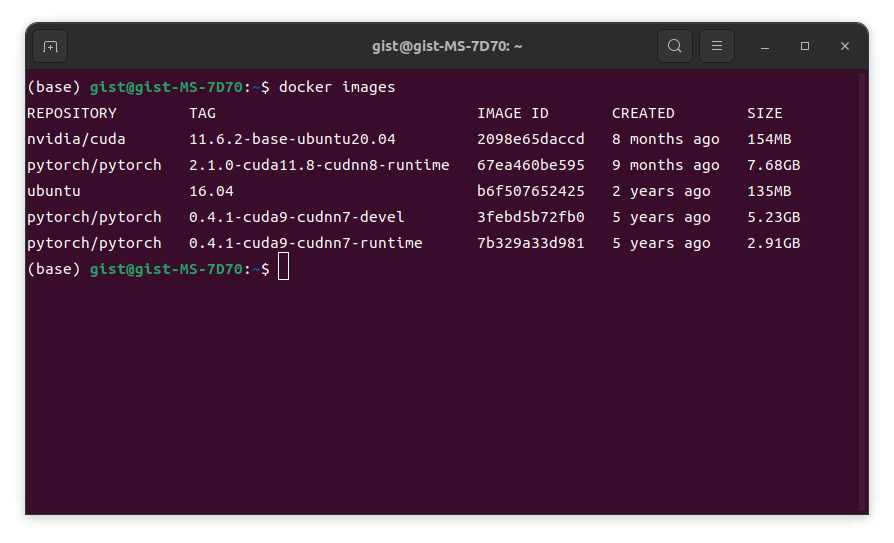Close the terminal window
The width and height of the screenshot is (894, 543).
(x=845, y=46)
